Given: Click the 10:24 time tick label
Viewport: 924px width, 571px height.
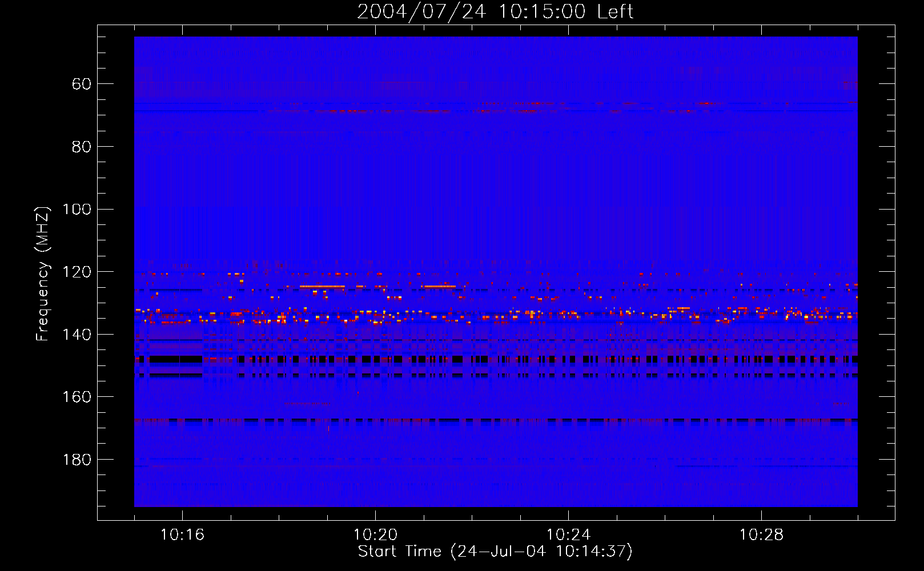Looking at the screenshot, I should (x=568, y=534).
